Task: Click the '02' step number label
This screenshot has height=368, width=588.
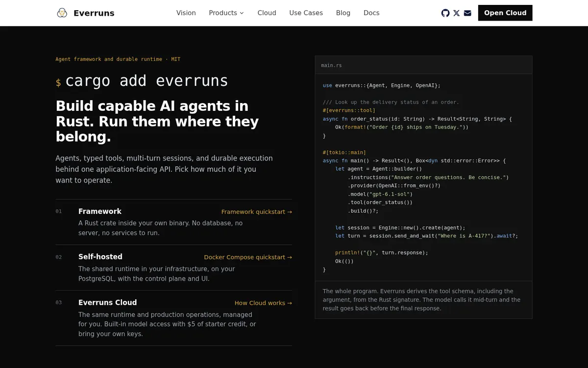Action: [59, 257]
